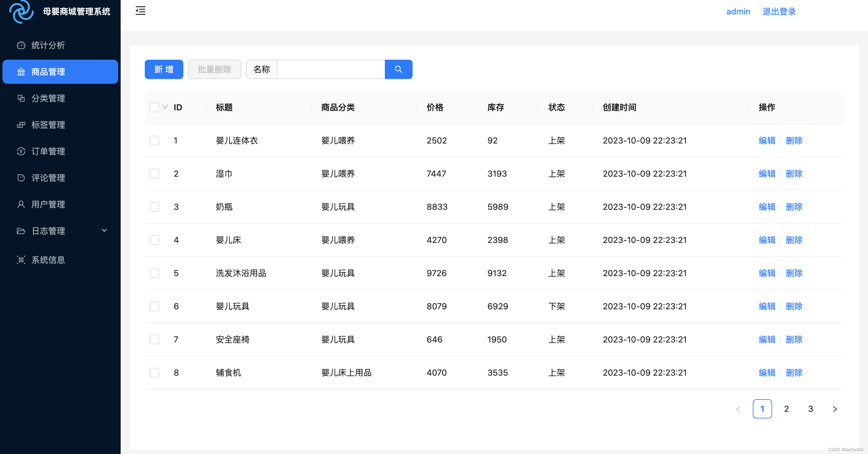
Task: Tick the checkbox for 湿巾 row
Action: click(x=154, y=174)
